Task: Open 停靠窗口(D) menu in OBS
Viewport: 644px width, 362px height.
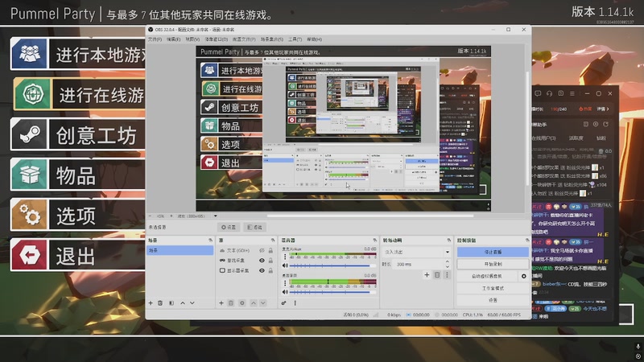Action: [216, 39]
